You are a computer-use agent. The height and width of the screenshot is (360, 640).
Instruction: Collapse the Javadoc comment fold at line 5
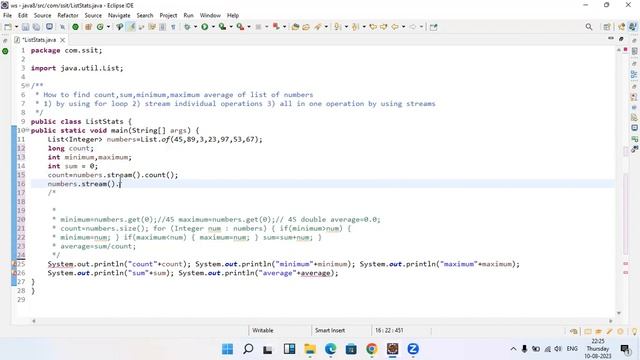tap(27, 86)
